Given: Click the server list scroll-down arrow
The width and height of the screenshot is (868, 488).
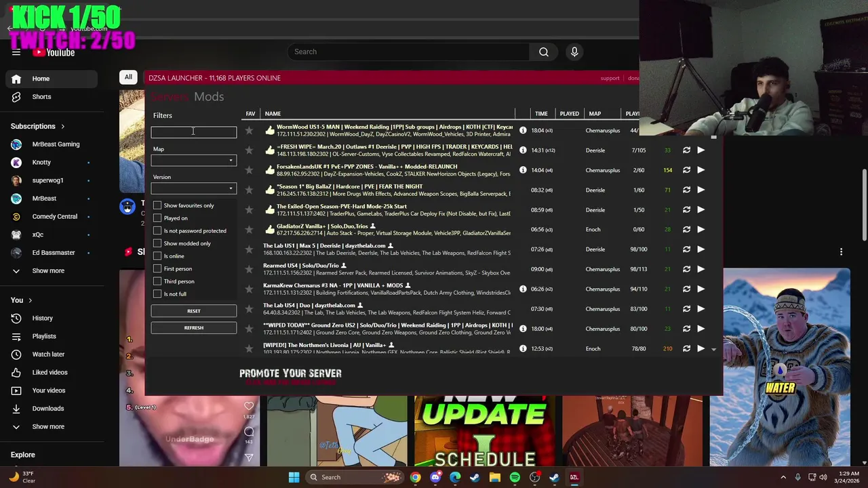Looking at the screenshot, I should tap(713, 349).
